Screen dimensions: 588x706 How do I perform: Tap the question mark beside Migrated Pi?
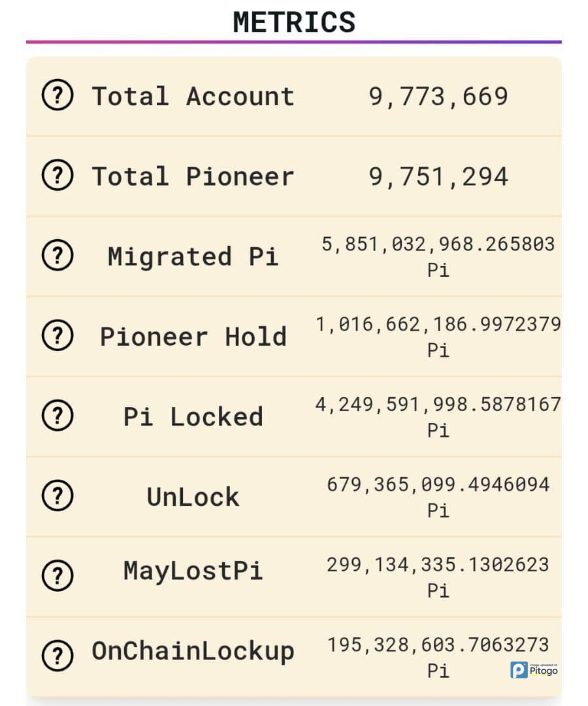[57, 256]
